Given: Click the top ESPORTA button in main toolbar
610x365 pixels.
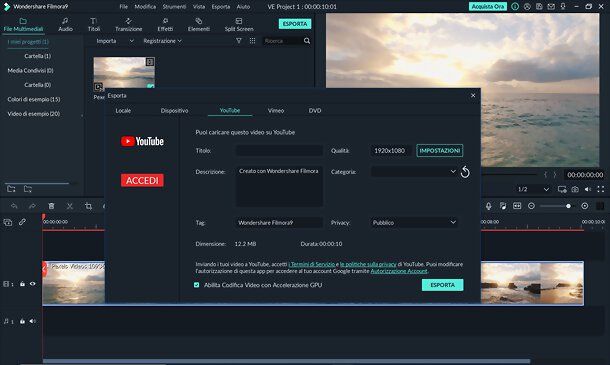Looking at the screenshot, I should (294, 24).
